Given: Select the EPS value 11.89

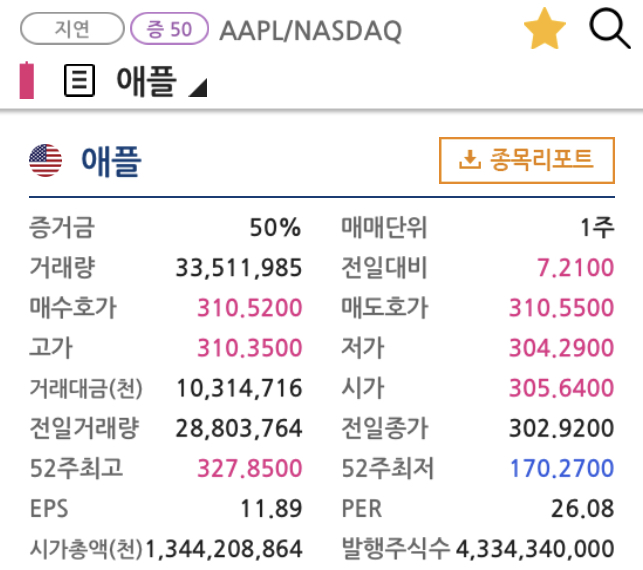Looking at the screenshot, I should click(x=271, y=508).
